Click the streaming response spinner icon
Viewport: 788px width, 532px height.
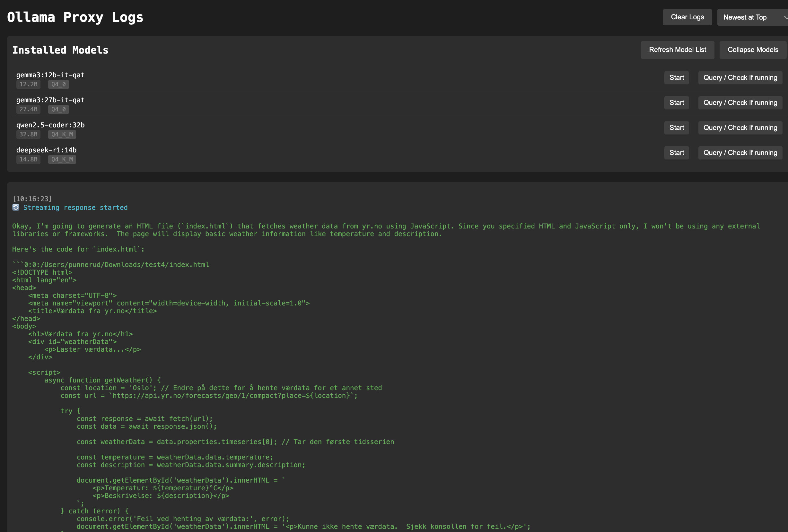(16, 207)
